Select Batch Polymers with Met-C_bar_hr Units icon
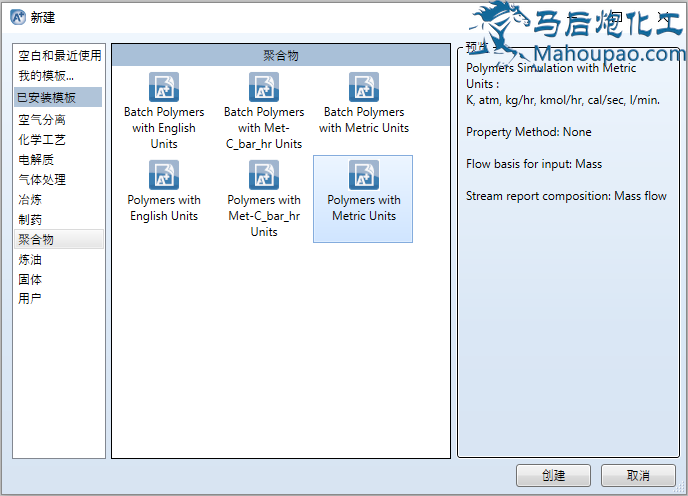 pyautogui.click(x=264, y=87)
